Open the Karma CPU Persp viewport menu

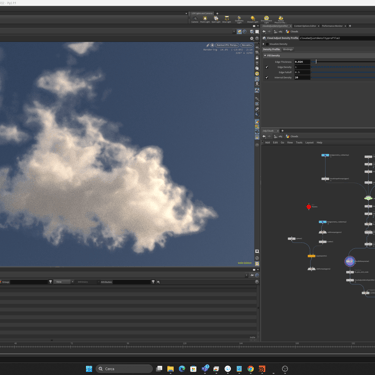[227, 45]
